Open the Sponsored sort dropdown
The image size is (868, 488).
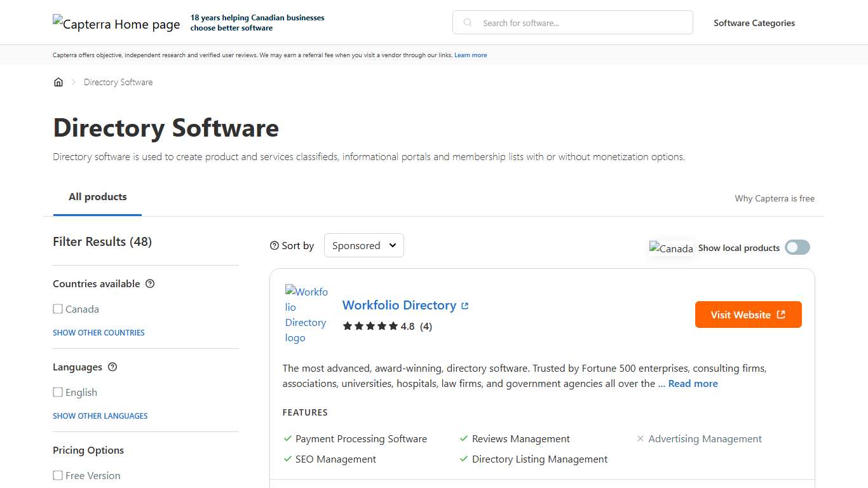(x=363, y=245)
